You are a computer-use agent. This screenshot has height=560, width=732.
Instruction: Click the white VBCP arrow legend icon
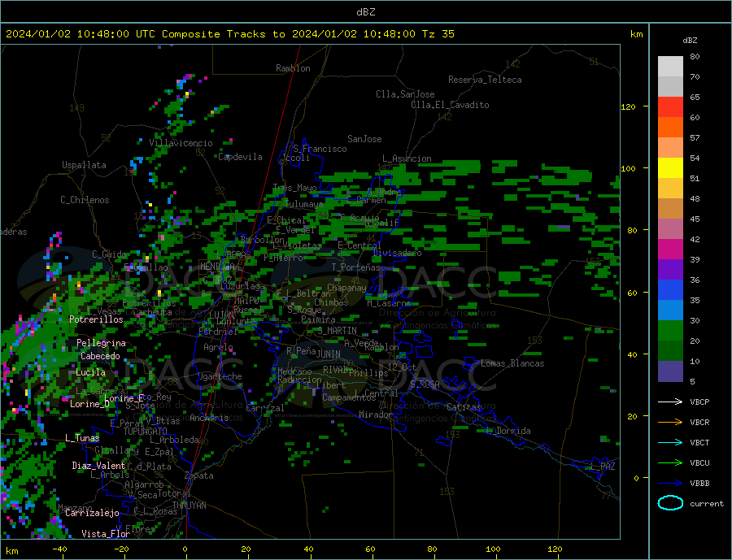click(x=670, y=402)
